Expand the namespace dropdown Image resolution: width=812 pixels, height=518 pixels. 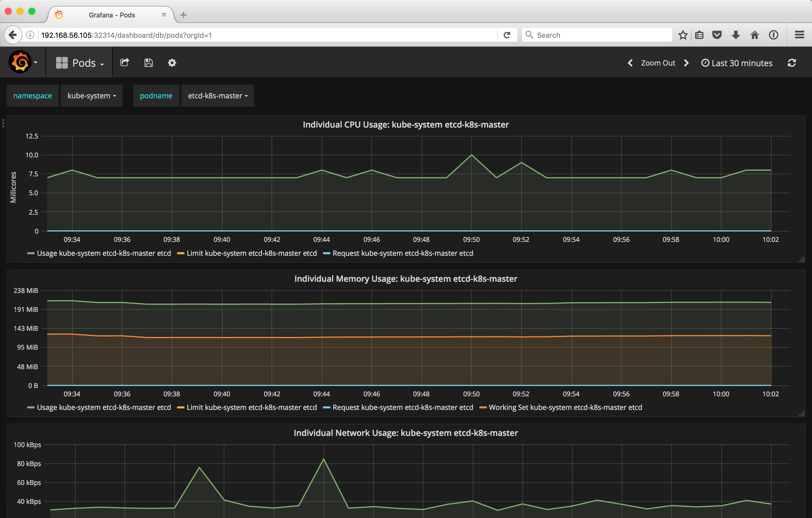[x=91, y=95]
